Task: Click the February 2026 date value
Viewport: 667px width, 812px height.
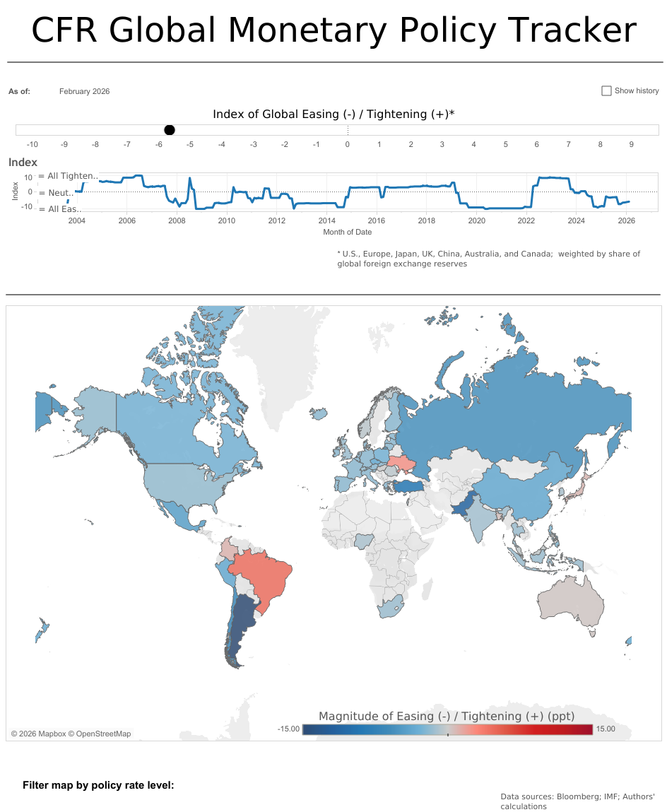Action: [x=84, y=91]
